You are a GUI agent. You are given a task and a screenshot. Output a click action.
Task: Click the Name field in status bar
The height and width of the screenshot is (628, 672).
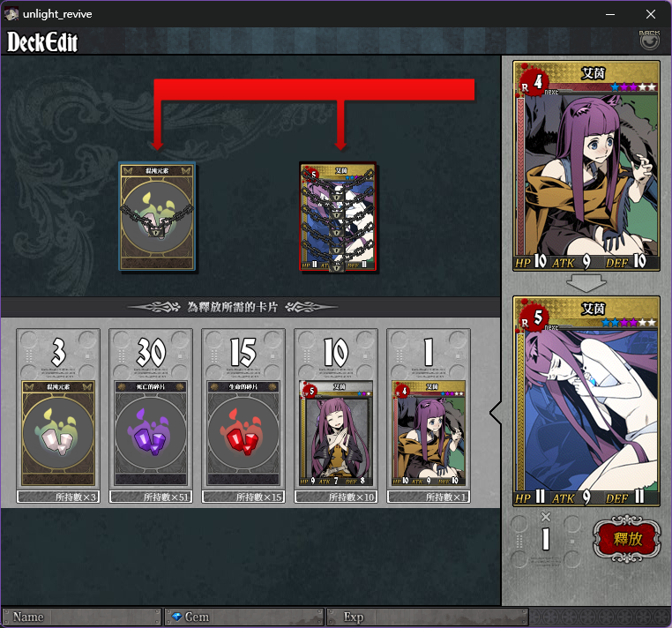coord(81,617)
